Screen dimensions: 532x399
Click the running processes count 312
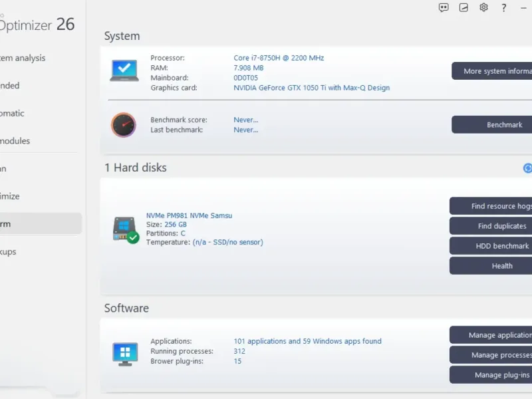click(x=239, y=351)
